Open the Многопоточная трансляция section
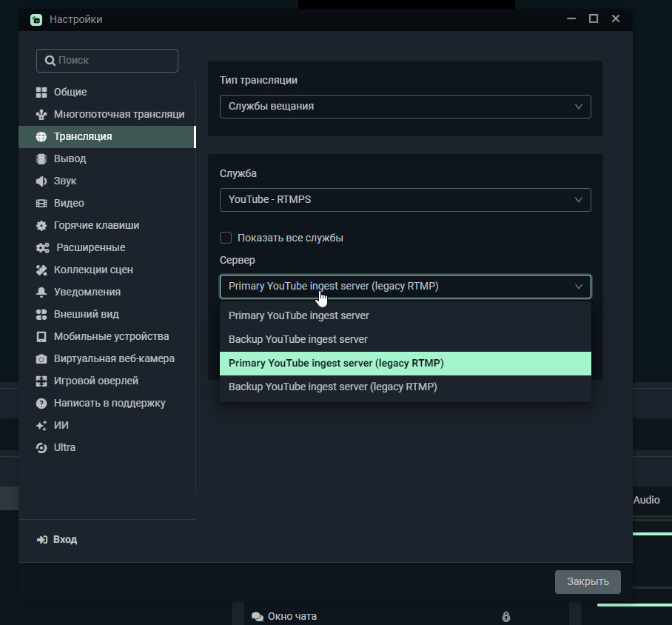672x625 pixels. tap(107, 115)
